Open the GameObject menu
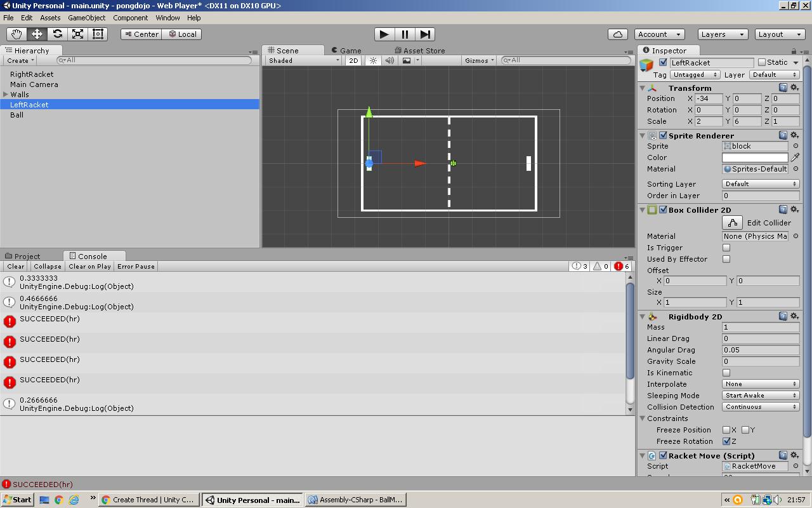 coord(86,18)
